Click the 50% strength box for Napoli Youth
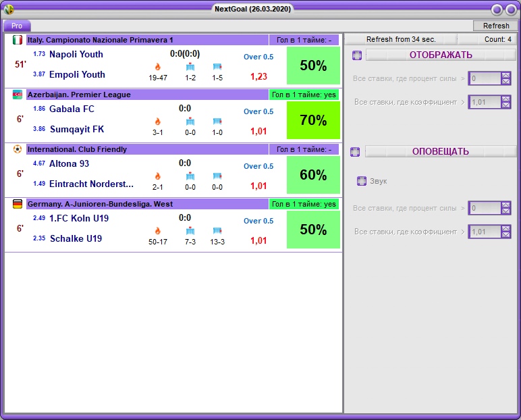Image resolution: width=521 pixels, height=420 pixels. tap(313, 65)
